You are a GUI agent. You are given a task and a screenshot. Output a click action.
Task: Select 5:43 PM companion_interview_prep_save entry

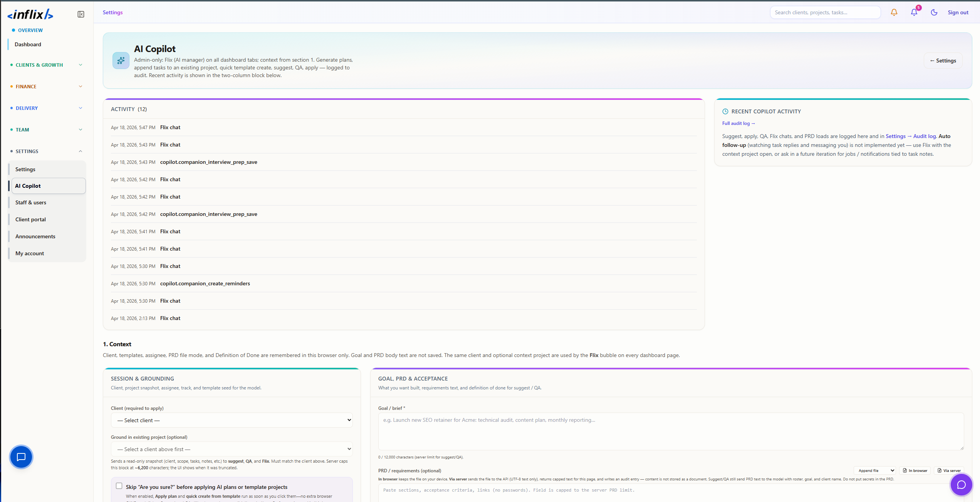(404, 162)
